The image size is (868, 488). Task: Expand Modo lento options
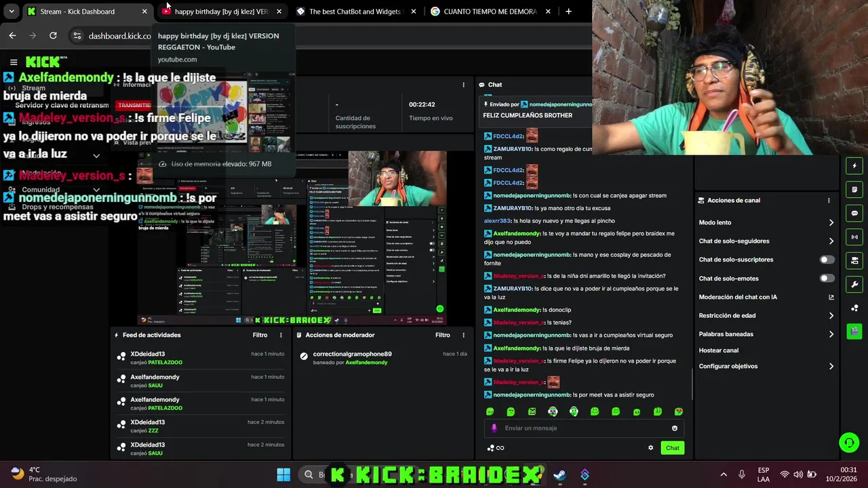pyautogui.click(x=831, y=222)
